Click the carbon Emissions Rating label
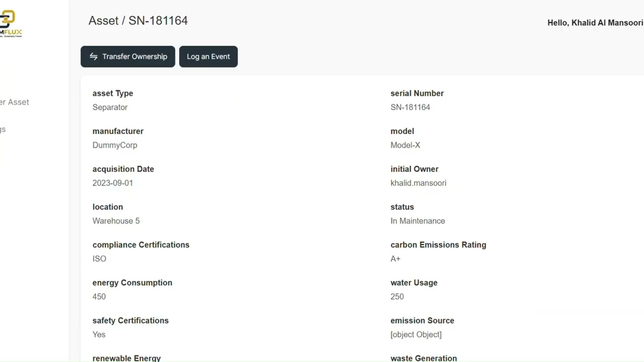Screen dimensions: 644x362 [438, 245]
